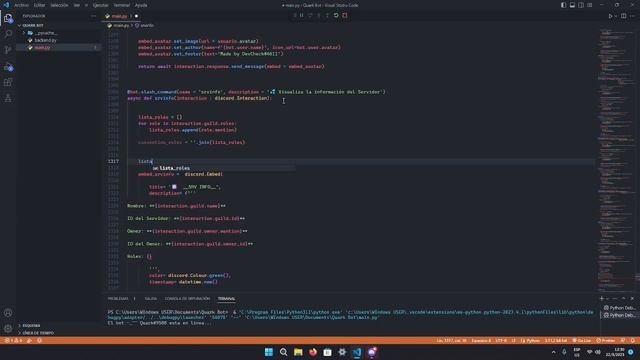Show hidden system tray icons
640x360 pixels.
click(553, 352)
